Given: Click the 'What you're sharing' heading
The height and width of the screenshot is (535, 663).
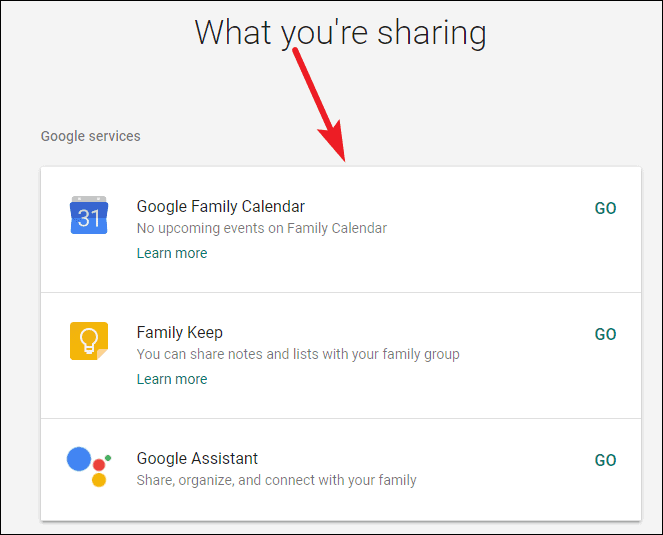Looking at the screenshot, I should (340, 33).
